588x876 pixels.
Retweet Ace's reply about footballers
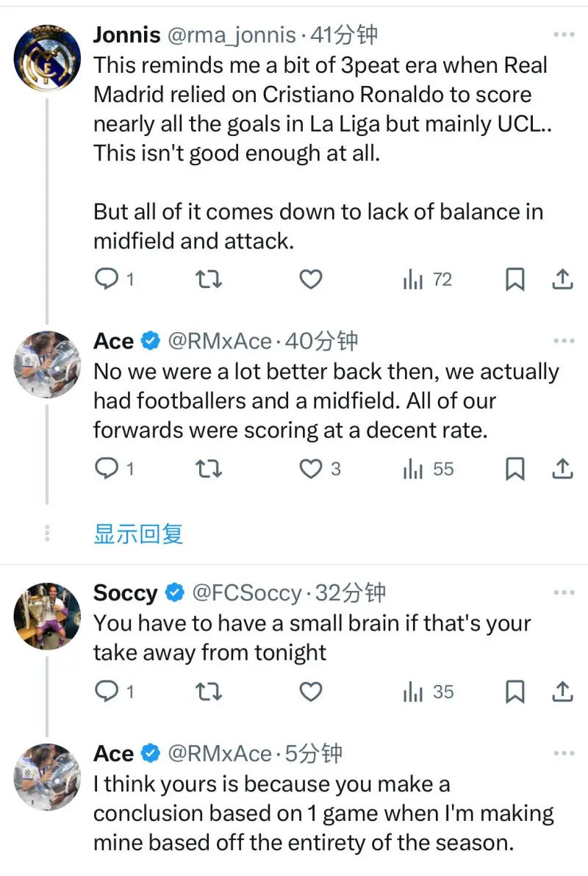click(209, 469)
